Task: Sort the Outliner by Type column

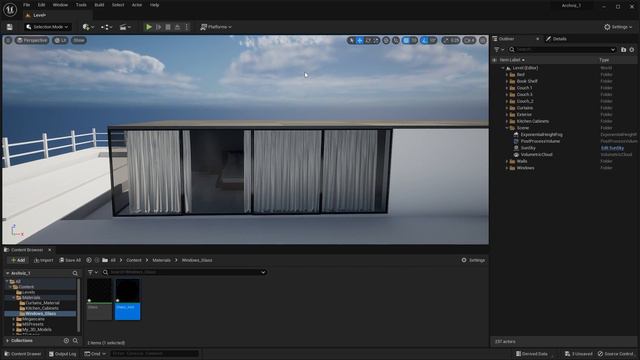Action: pyautogui.click(x=604, y=60)
